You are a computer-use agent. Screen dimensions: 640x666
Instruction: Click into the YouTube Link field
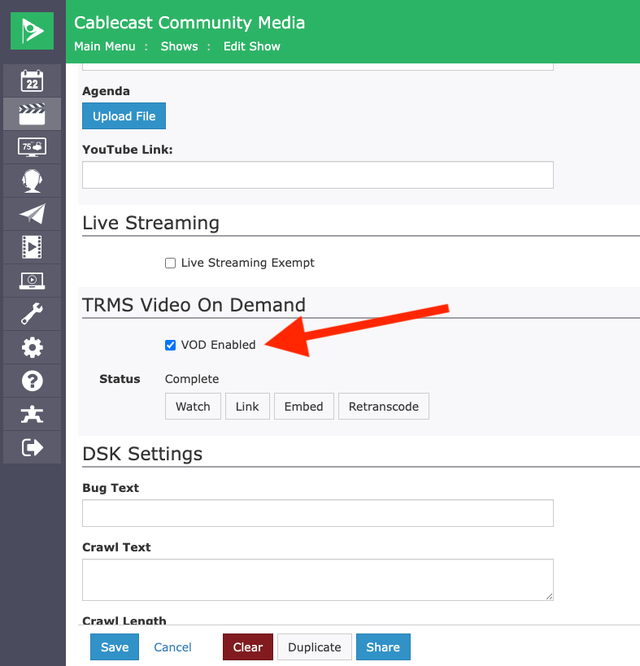(x=318, y=175)
